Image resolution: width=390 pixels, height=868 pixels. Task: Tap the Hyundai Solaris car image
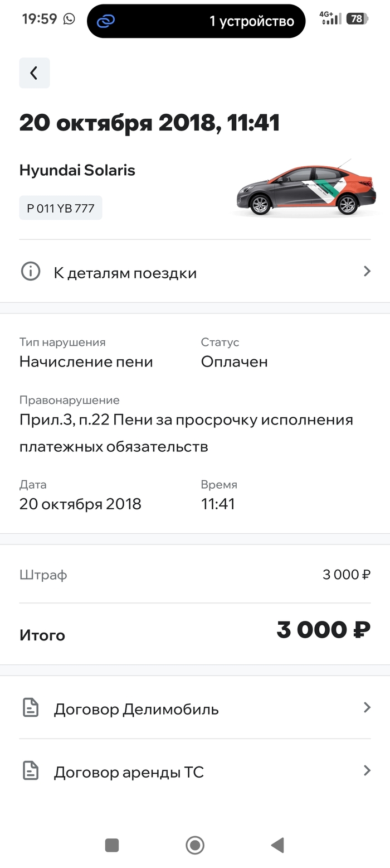(306, 188)
